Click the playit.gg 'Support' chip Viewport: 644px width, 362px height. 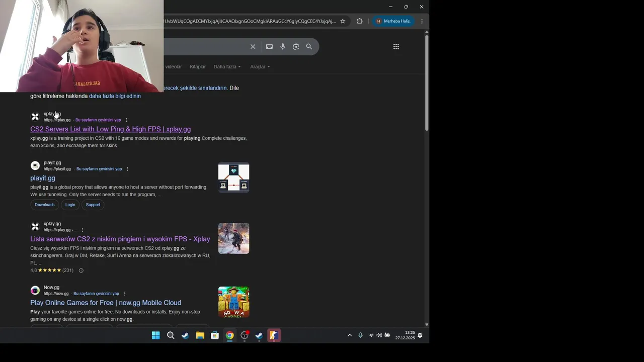pos(93,205)
